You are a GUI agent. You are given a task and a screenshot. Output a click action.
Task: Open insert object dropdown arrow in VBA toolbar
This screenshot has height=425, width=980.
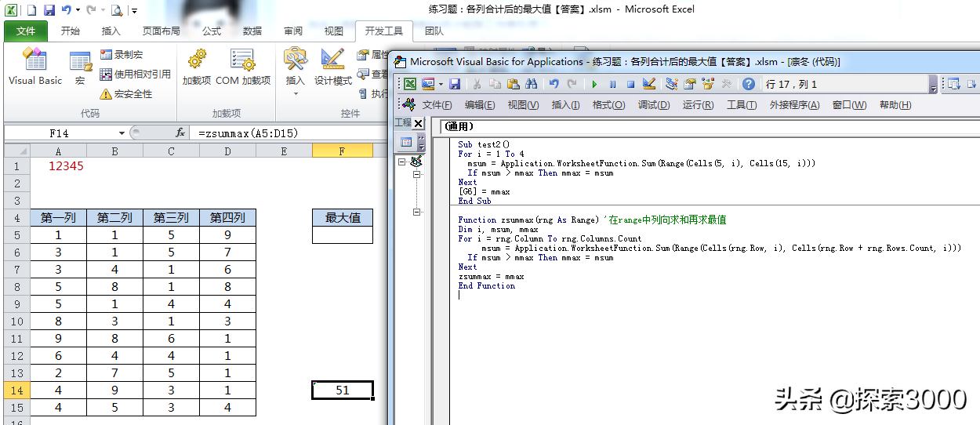[441, 84]
